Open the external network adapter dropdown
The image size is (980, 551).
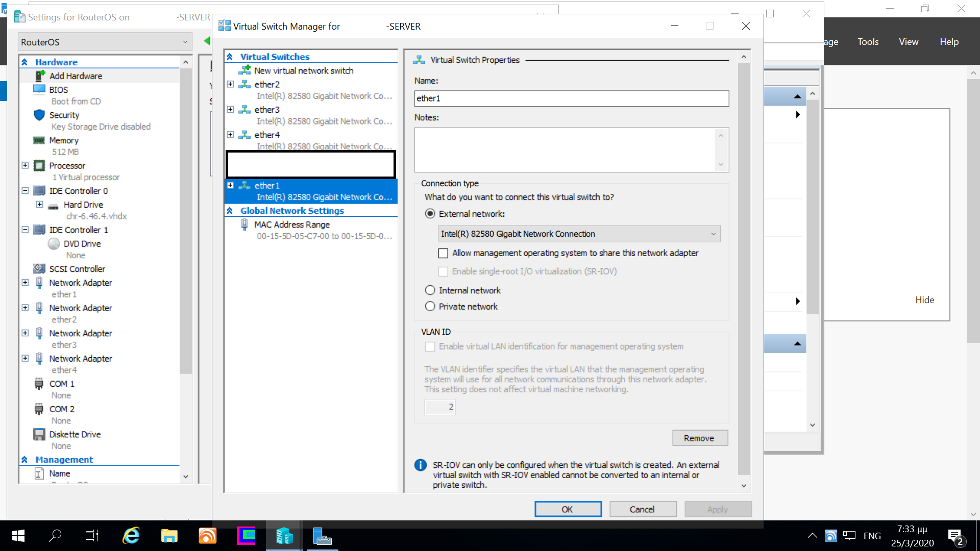coord(579,234)
